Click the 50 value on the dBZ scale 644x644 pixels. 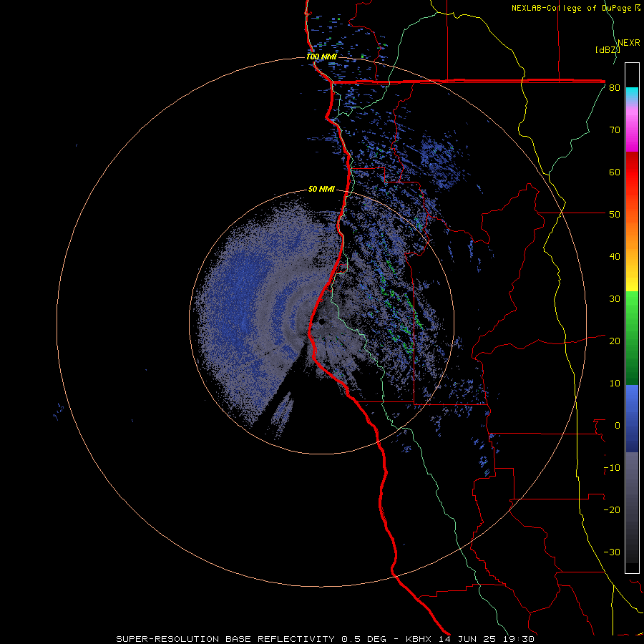615,215
